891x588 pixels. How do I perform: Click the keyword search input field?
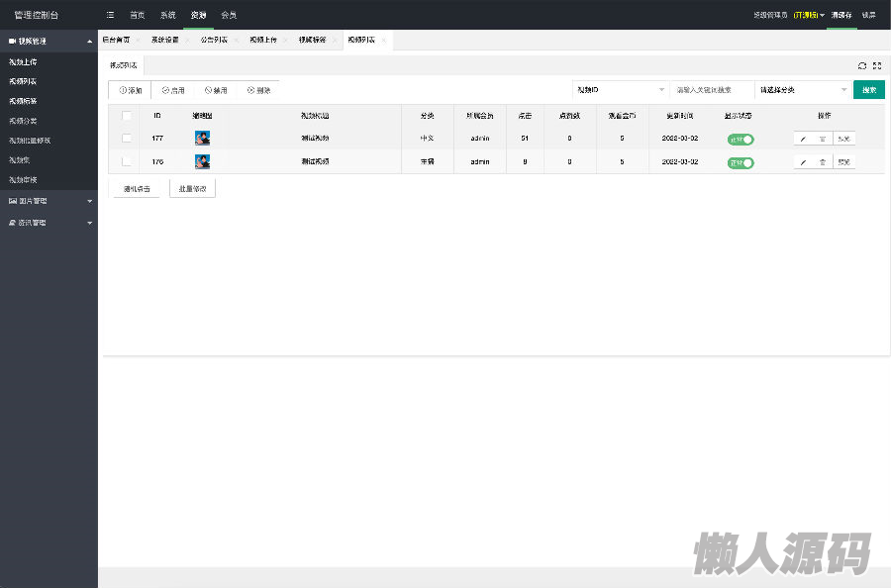pos(711,90)
